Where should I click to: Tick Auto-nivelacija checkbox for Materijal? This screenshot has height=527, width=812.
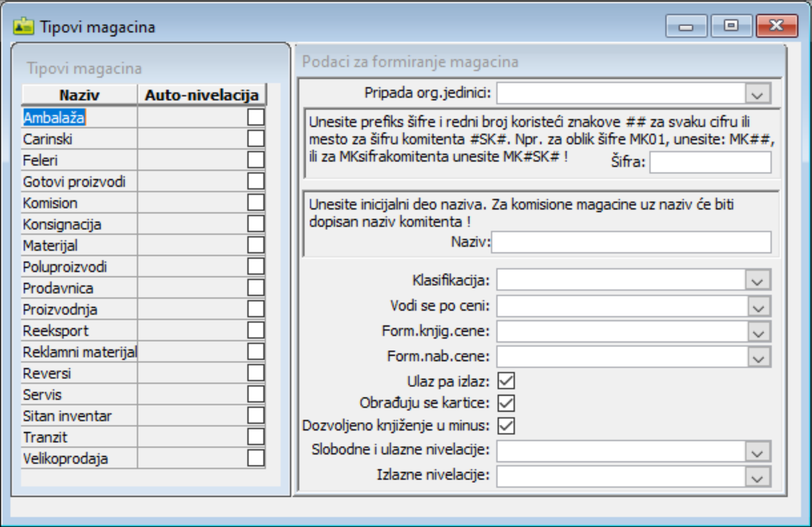coord(256,245)
